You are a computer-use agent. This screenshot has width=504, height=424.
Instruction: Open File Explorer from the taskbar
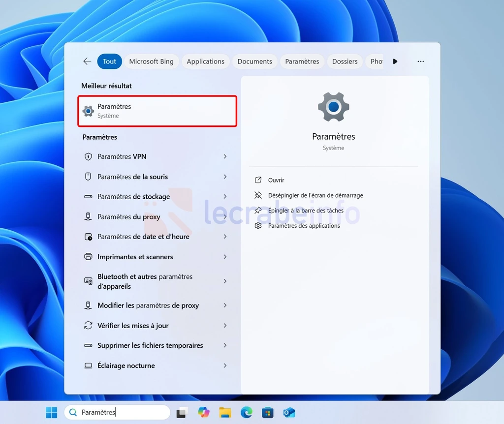click(225, 412)
